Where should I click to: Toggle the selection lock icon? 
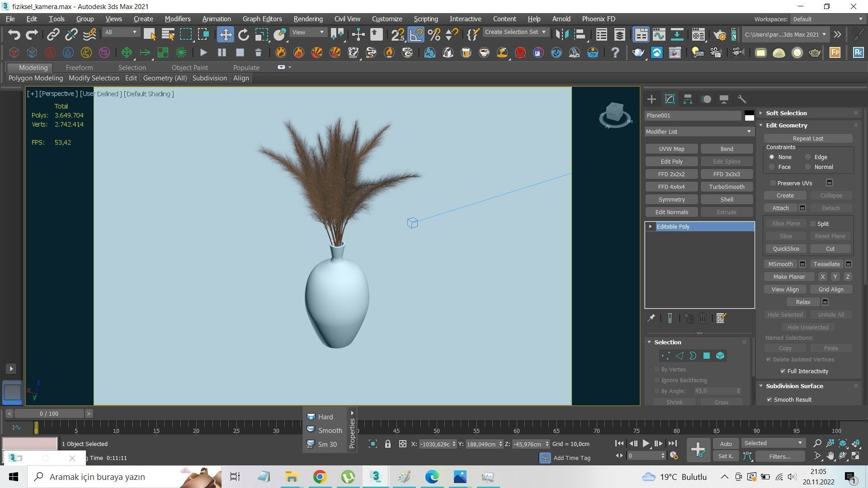[387, 444]
